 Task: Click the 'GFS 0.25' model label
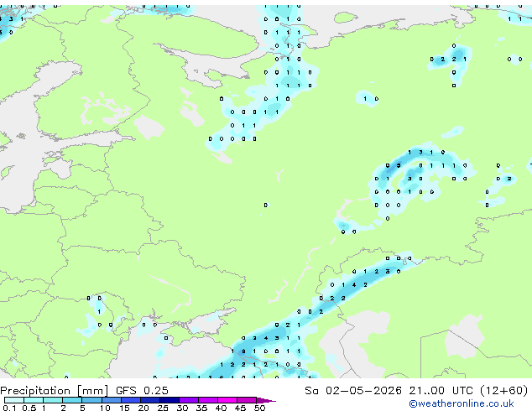tap(142, 390)
